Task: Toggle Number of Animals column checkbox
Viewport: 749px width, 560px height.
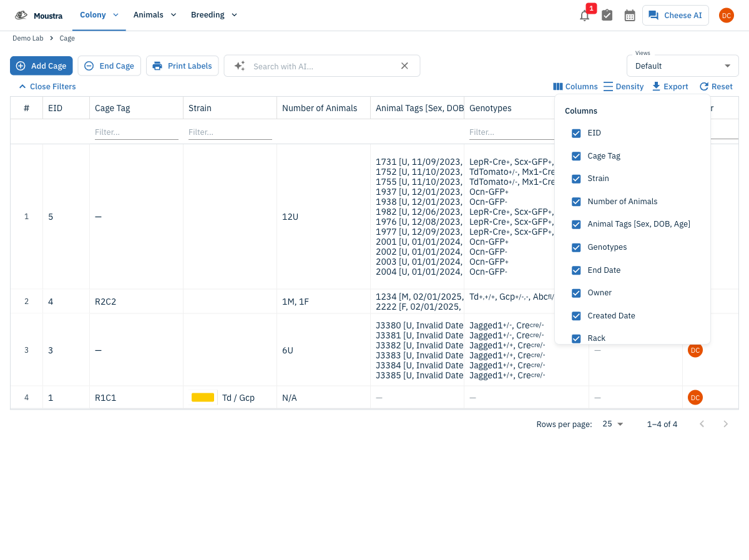Action: [x=576, y=202]
